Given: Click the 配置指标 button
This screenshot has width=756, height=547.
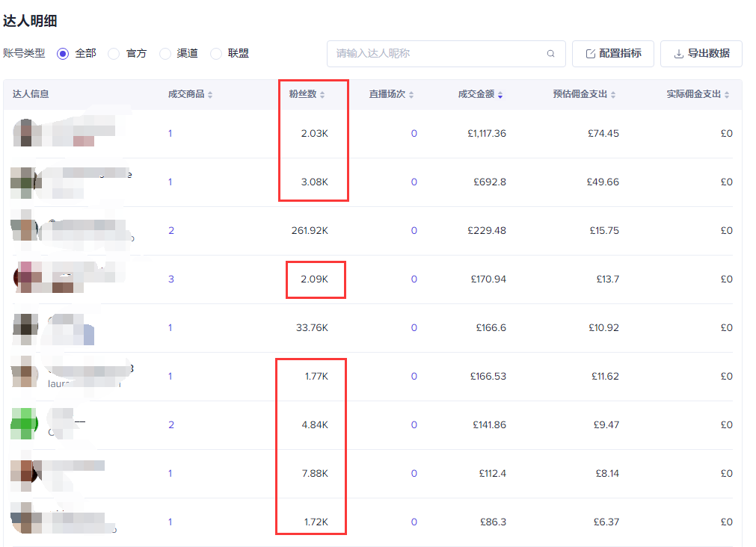Looking at the screenshot, I should [x=613, y=54].
